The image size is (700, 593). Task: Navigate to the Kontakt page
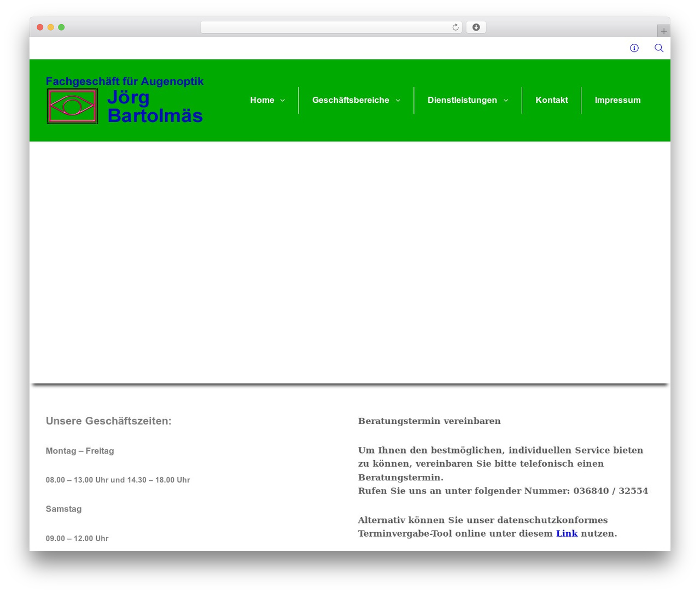click(x=552, y=100)
